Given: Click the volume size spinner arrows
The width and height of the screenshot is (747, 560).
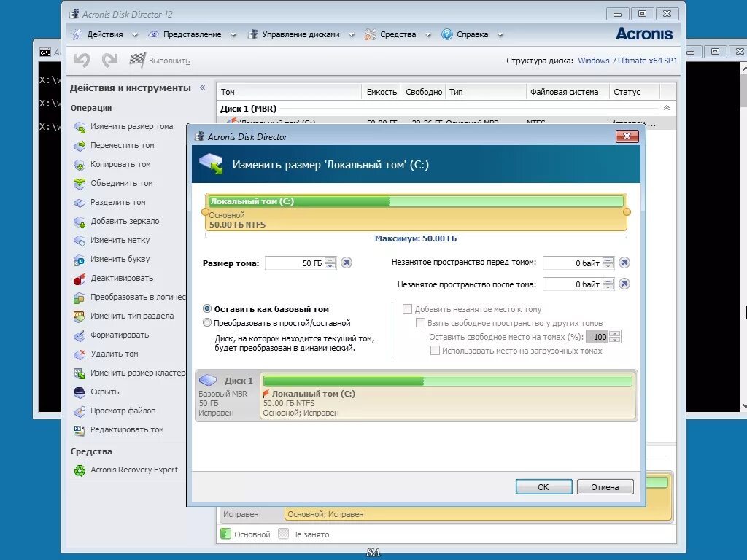Looking at the screenshot, I should point(330,262).
